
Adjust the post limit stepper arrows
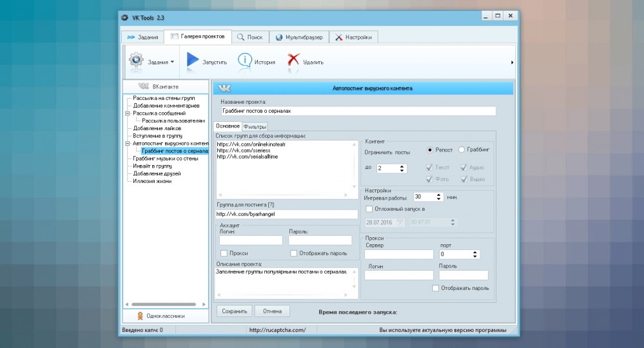click(x=402, y=168)
